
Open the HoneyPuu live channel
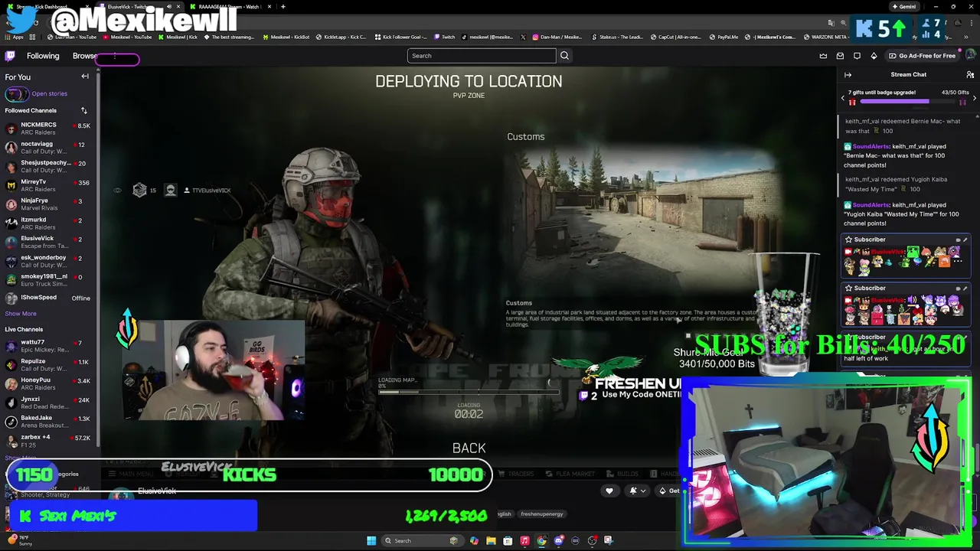pos(47,383)
